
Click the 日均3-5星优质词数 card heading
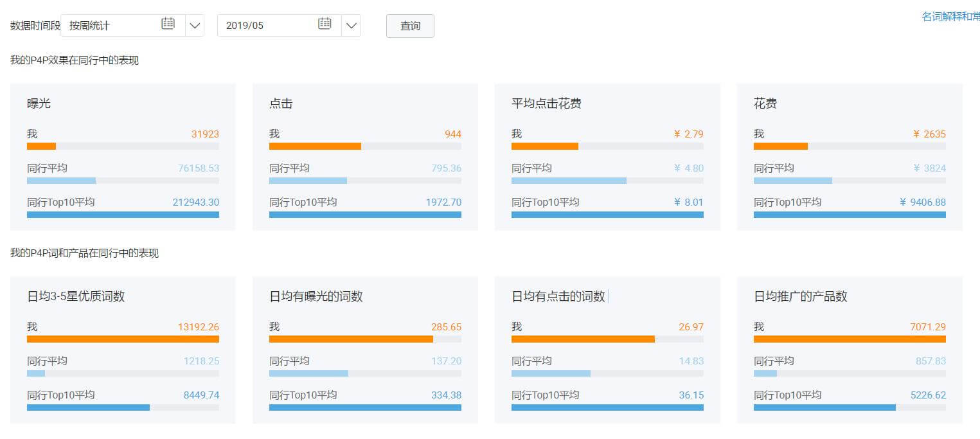(x=76, y=296)
